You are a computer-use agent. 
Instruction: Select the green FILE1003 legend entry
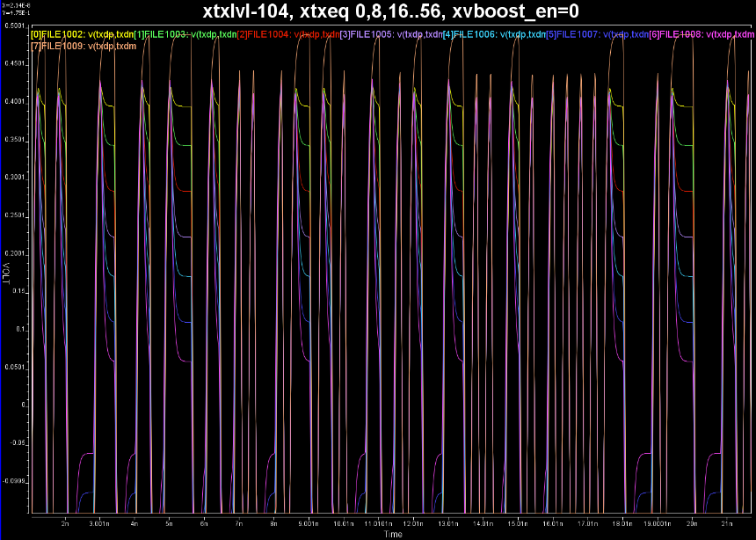coord(185,34)
